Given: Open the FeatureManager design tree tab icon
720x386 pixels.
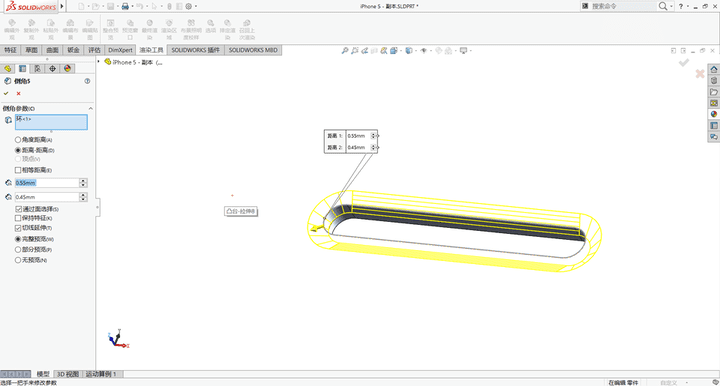Looking at the screenshot, I should (x=7, y=68).
